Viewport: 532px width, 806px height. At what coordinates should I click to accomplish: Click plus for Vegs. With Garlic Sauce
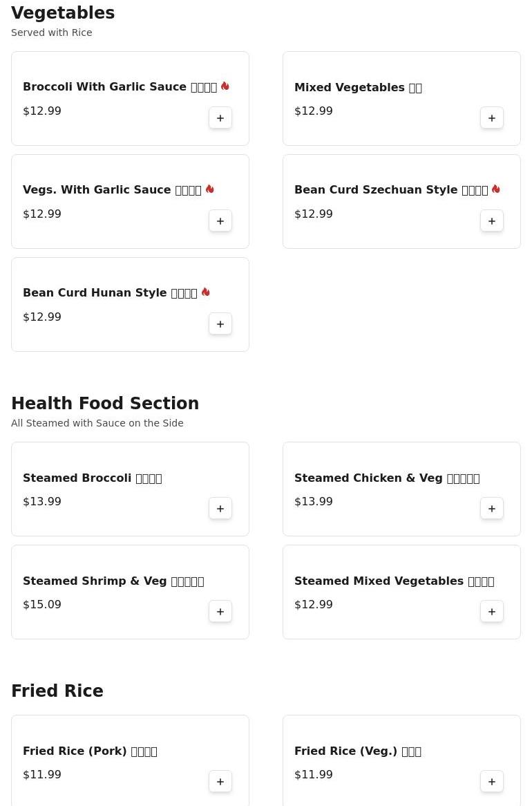point(220,221)
